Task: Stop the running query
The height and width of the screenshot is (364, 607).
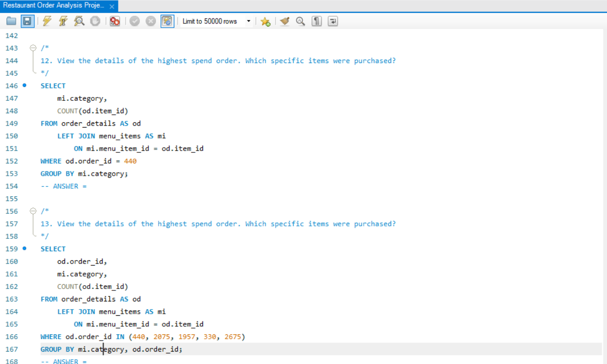Action: (x=95, y=21)
